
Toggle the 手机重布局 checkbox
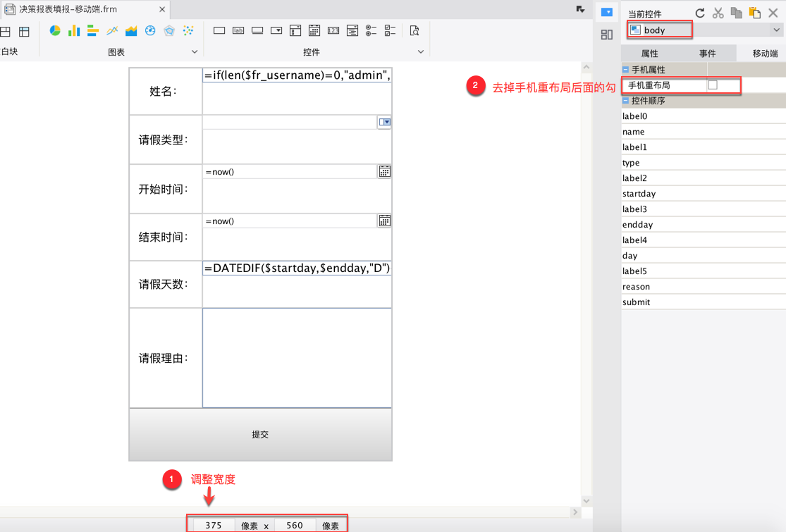click(x=712, y=85)
